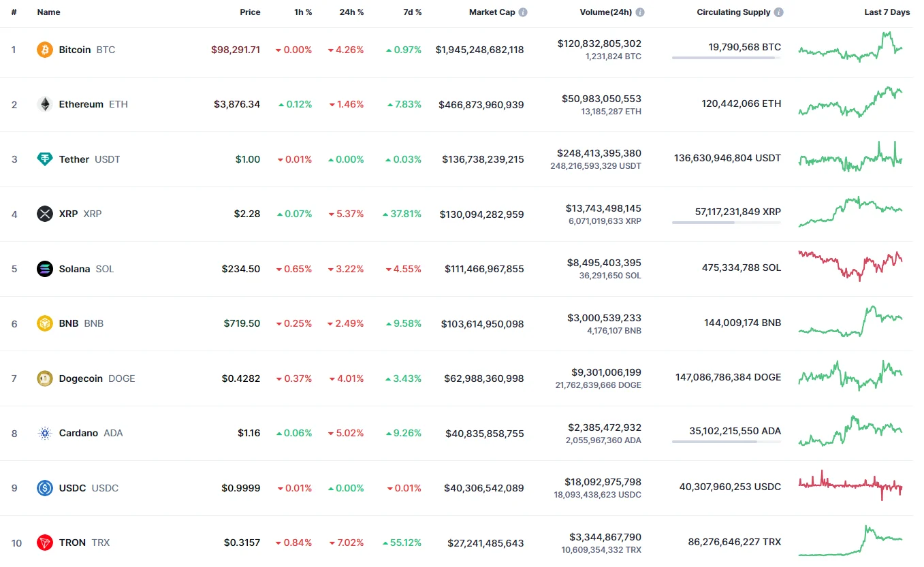Open the Cardano ADA coin page
Screen dimensions: 924x567
point(78,433)
